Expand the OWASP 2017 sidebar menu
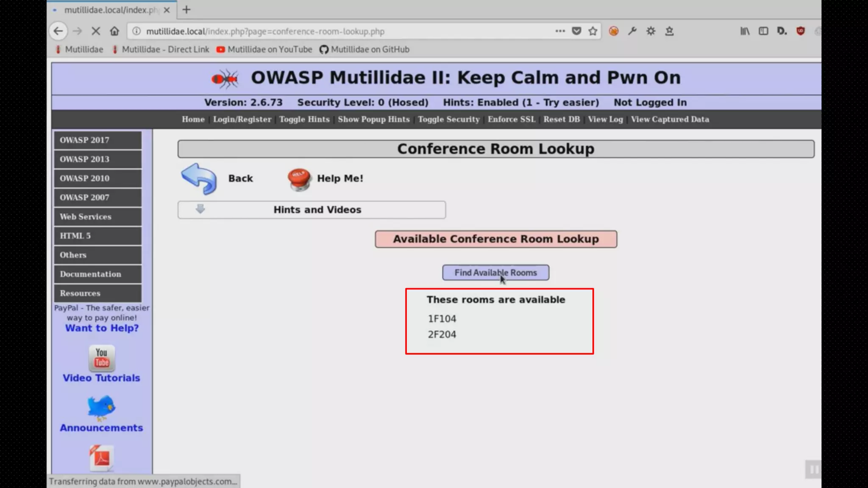Image resolution: width=868 pixels, height=488 pixels. coord(98,140)
